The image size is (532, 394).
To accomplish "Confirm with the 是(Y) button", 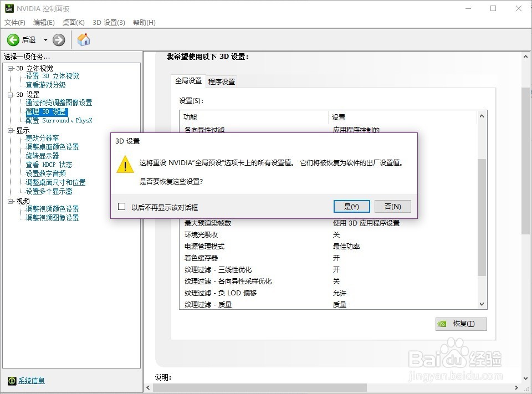I will pos(351,206).
